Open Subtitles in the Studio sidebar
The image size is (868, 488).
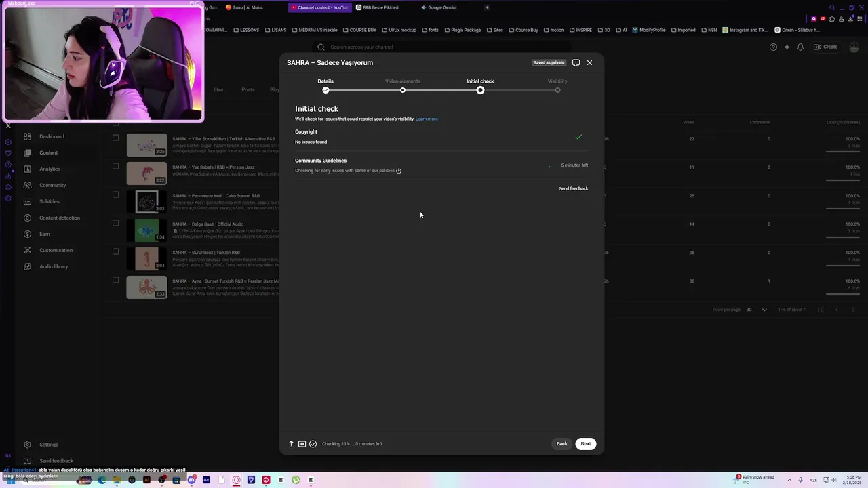(x=49, y=201)
